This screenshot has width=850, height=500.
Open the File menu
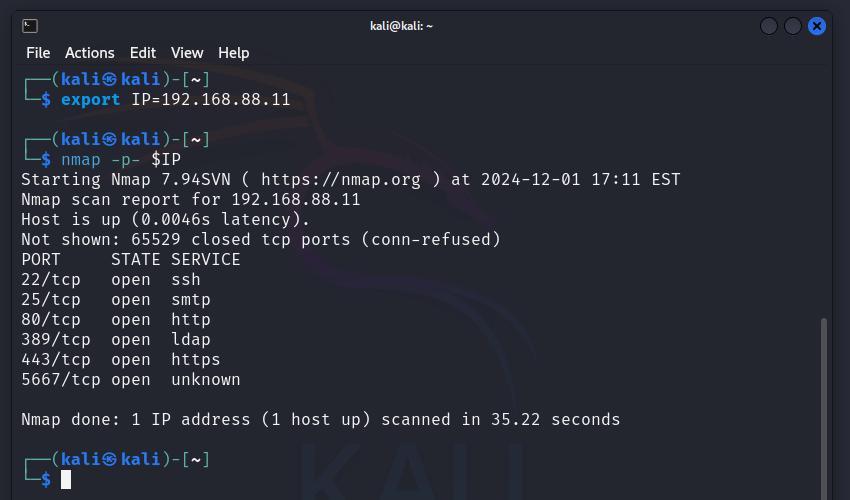38,53
